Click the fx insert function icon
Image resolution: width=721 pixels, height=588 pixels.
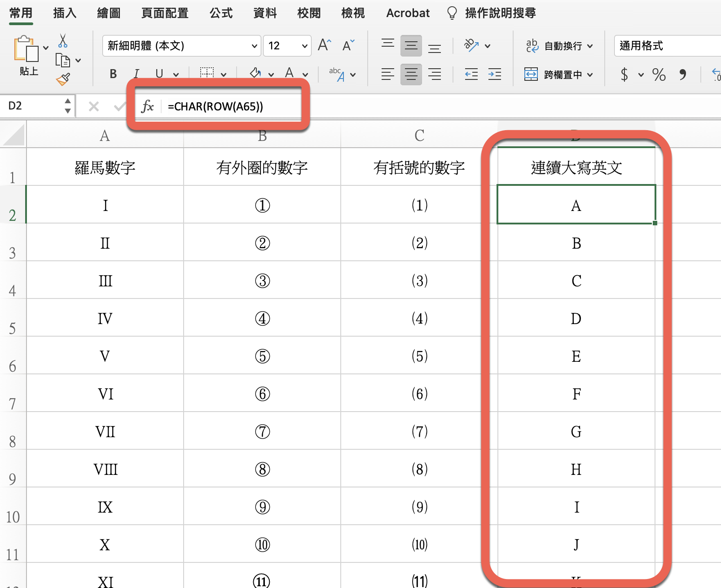(147, 106)
